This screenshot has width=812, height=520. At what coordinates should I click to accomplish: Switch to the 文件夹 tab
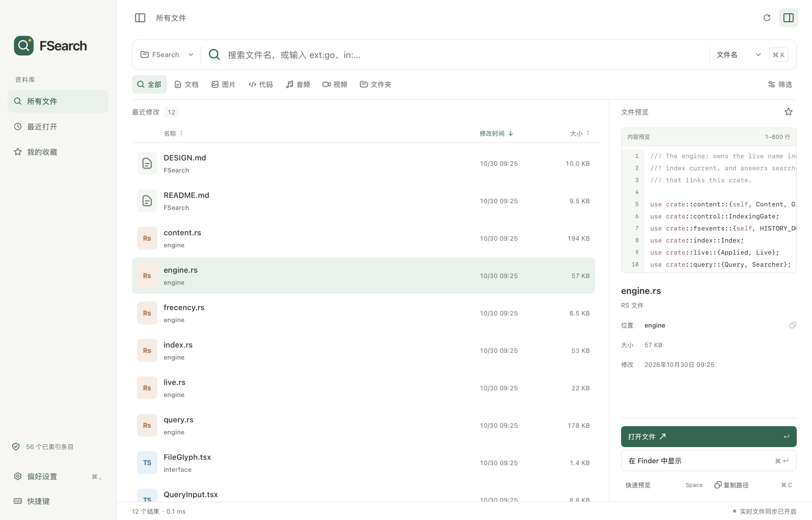click(376, 84)
